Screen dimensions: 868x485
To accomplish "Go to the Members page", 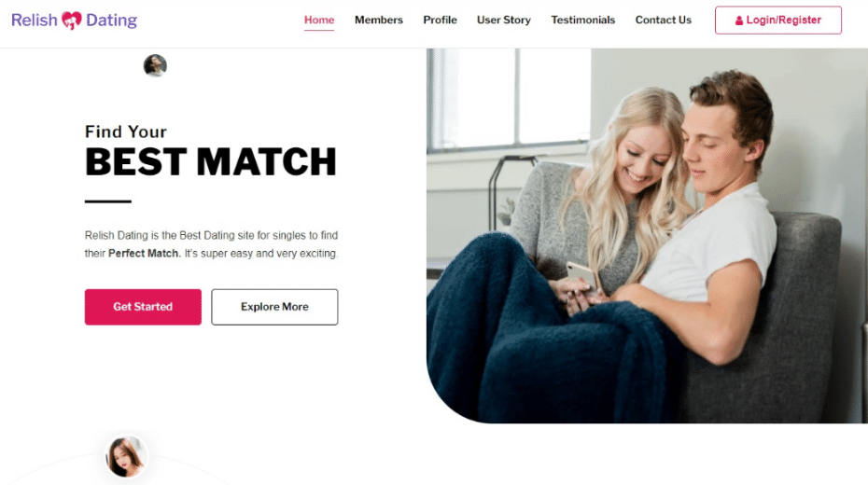I will click(x=379, y=20).
